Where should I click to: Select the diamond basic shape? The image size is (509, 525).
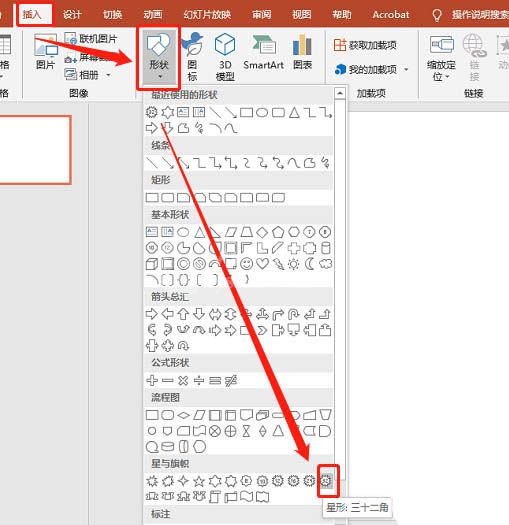coord(262,232)
